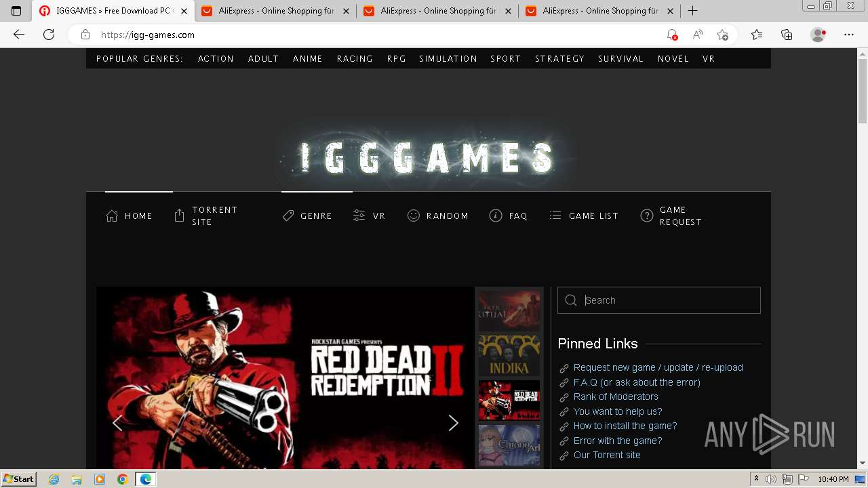Open the Windows Start menu

click(x=19, y=479)
